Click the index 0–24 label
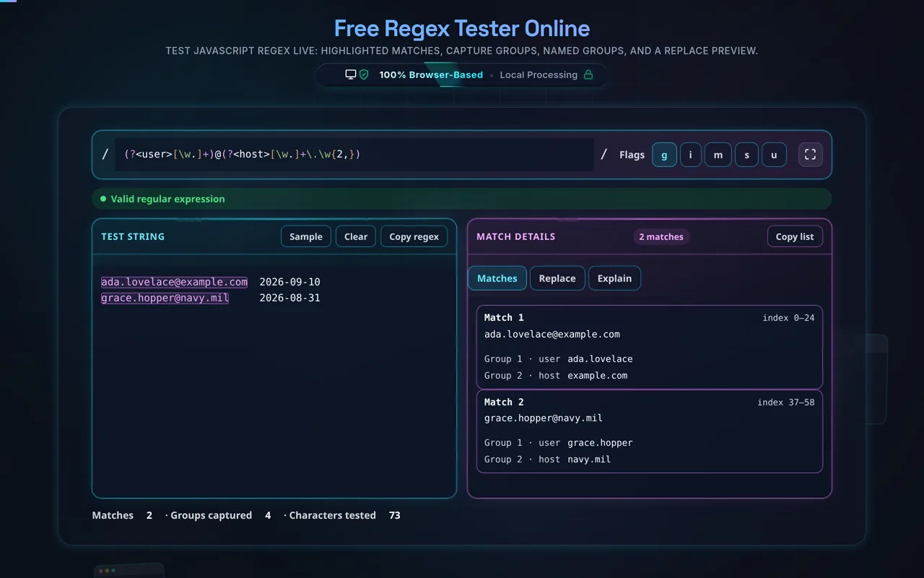 [788, 318]
